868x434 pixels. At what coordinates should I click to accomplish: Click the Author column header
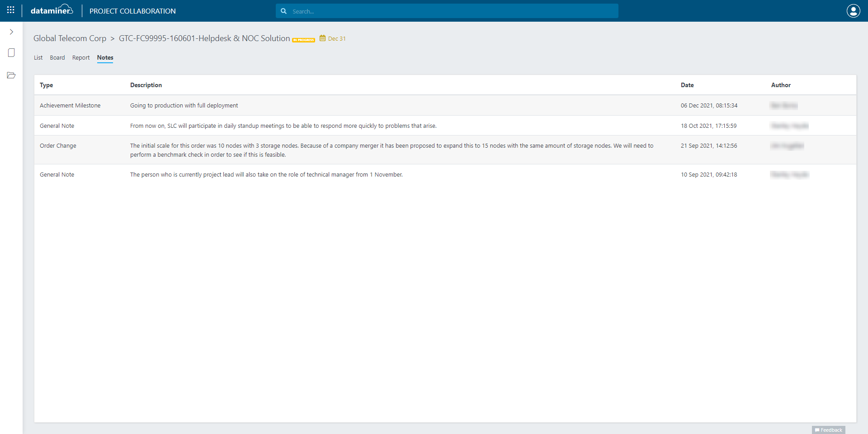click(781, 85)
